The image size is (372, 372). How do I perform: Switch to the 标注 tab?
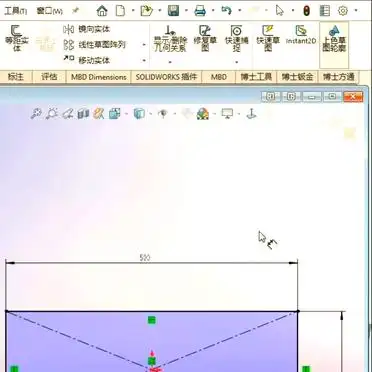16,77
